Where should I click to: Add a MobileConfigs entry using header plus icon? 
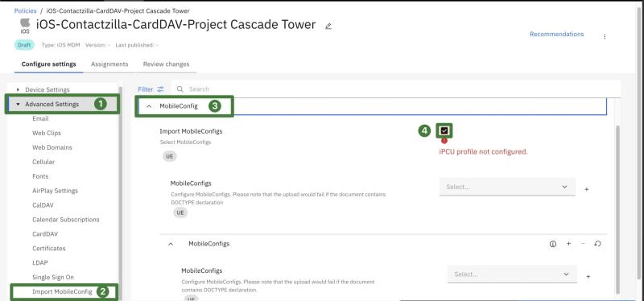pyautogui.click(x=568, y=244)
